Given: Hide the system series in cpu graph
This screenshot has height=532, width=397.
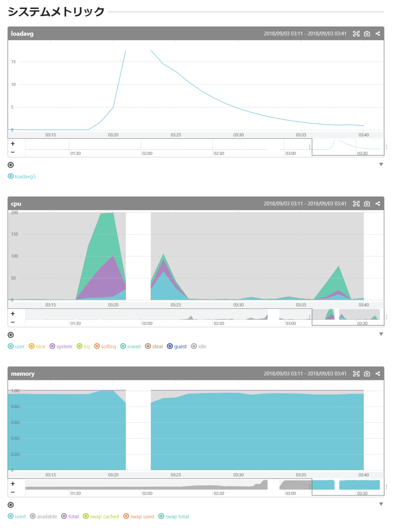Looking at the screenshot, I should pos(61,346).
